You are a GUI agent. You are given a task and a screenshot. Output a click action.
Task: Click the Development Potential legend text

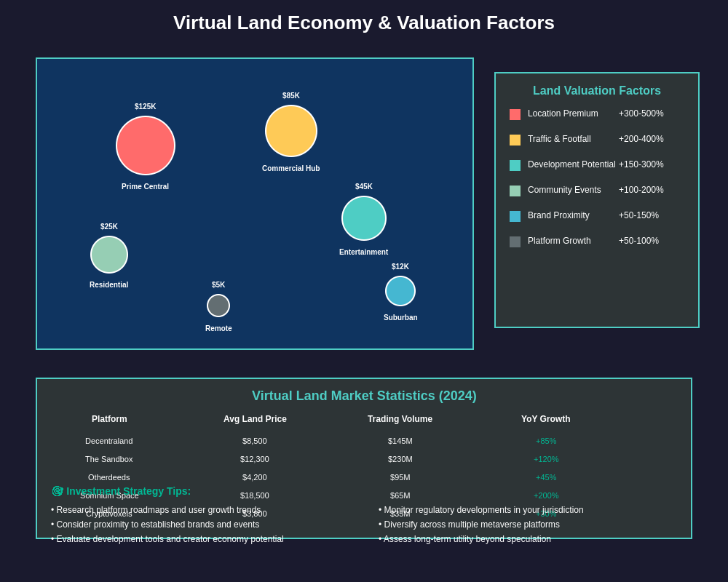tap(571, 164)
